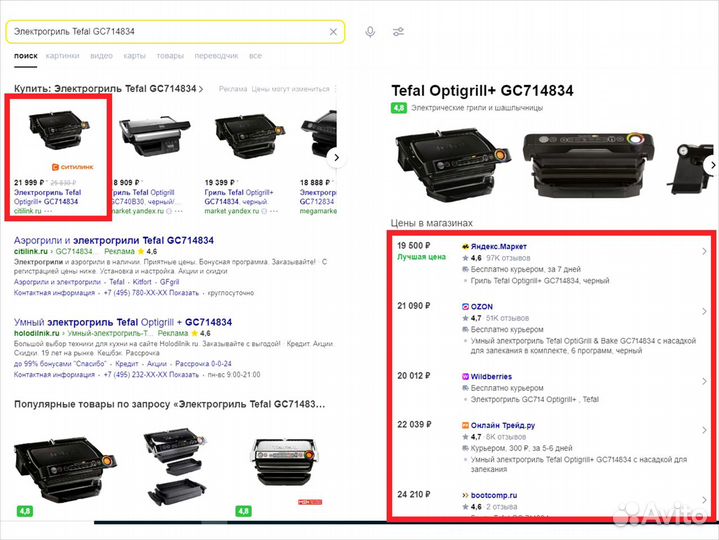Switch to 'картинки' tab

[62, 56]
